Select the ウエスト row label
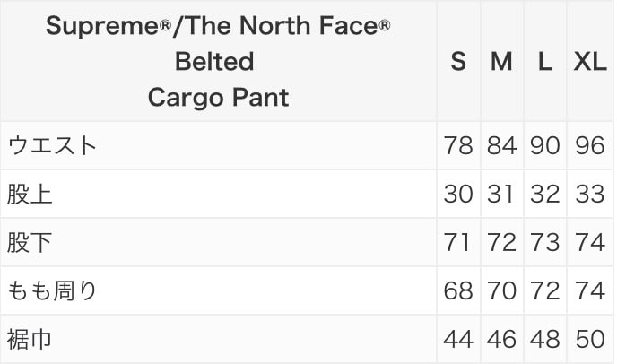 52,145
